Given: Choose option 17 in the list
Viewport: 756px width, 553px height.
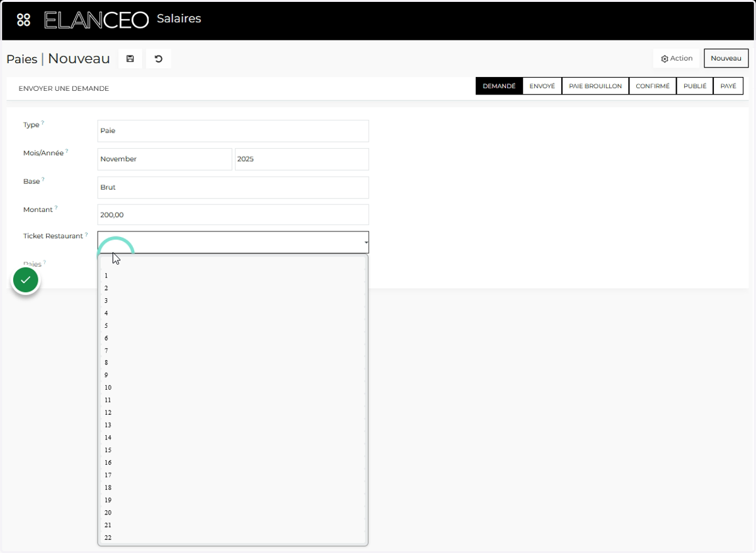Looking at the screenshot, I should tap(233, 475).
